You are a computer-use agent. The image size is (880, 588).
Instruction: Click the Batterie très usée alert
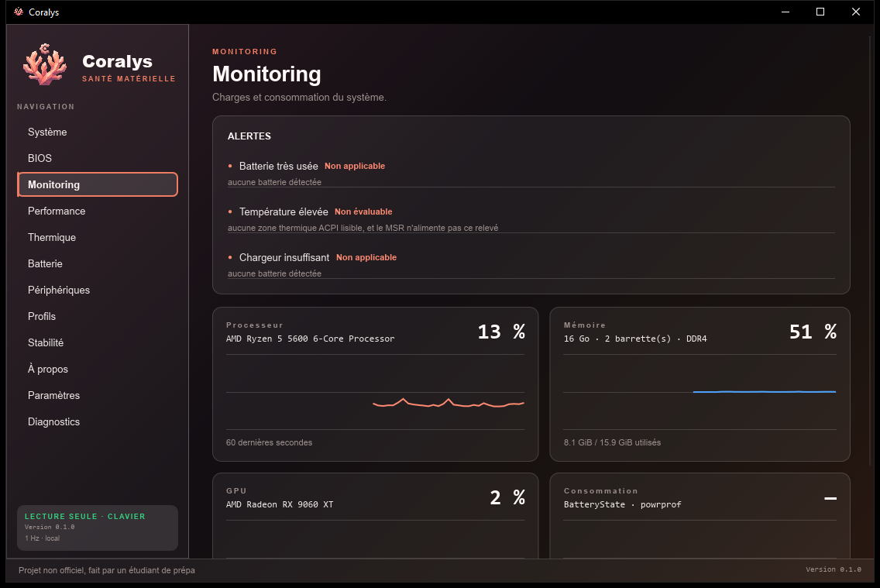click(531, 173)
